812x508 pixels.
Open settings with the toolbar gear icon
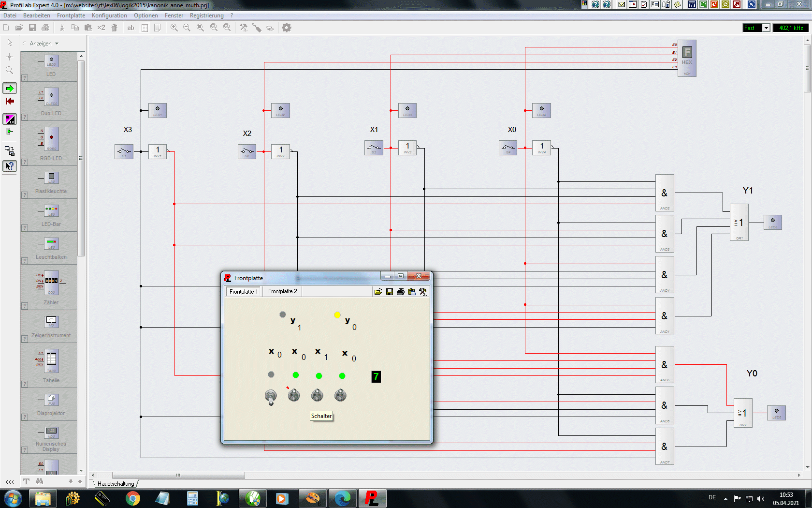[x=287, y=28]
